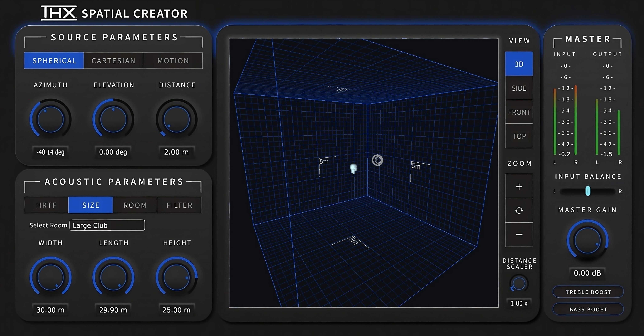This screenshot has width=644, height=336.
Task: Click the MASTER GAIN label
Action: [x=588, y=210]
